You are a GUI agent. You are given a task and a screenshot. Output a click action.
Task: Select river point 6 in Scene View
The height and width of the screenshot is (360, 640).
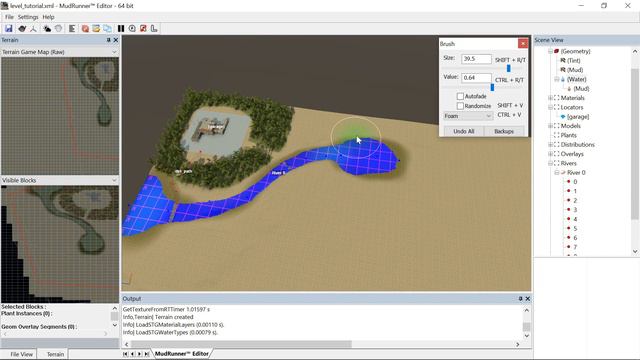[x=575, y=238]
